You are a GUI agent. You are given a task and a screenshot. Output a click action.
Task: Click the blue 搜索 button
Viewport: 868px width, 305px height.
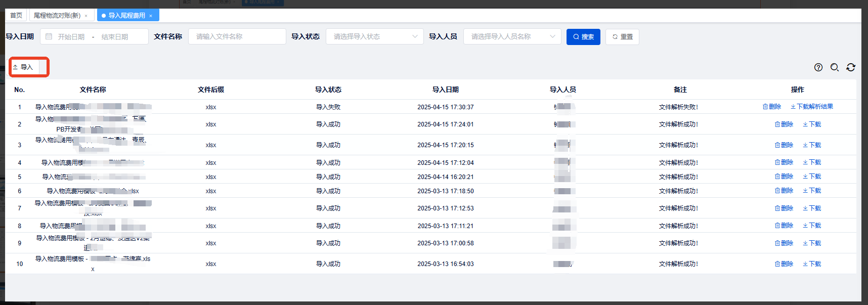pyautogui.click(x=583, y=37)
